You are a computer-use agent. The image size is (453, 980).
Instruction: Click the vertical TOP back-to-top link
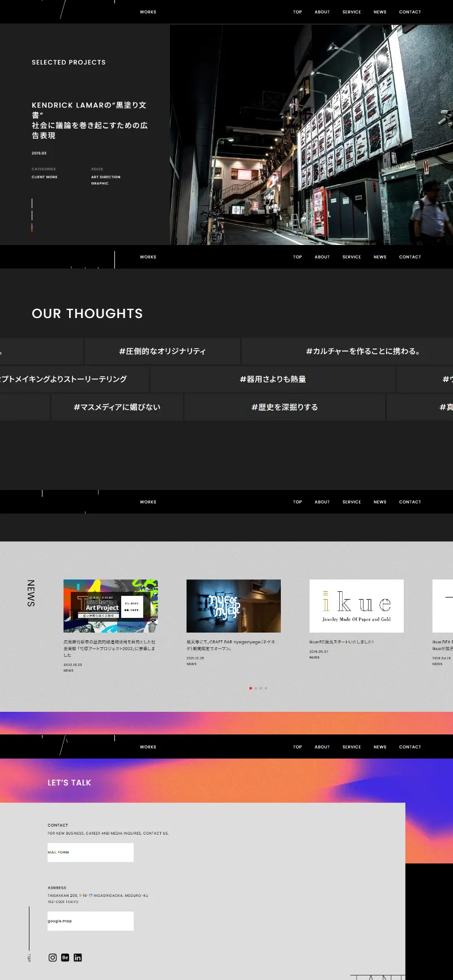click(x=29, y=958)
